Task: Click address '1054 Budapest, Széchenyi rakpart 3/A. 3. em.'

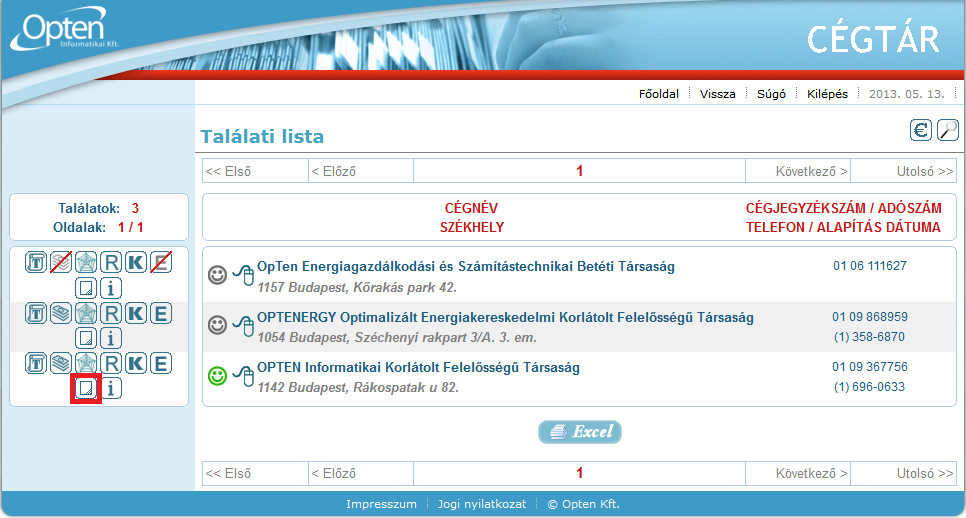Action: point(397,338)
